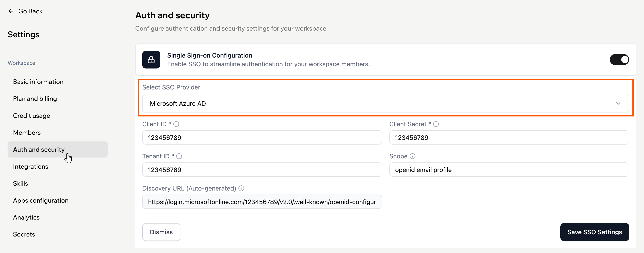
Task: Open the Members page
Action: [x=27, y=133]
